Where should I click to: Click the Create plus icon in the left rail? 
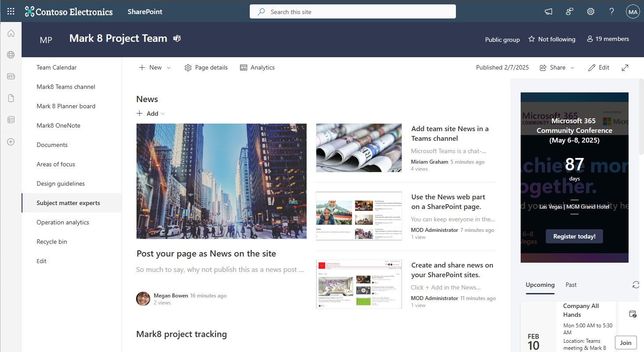point(11,142)
